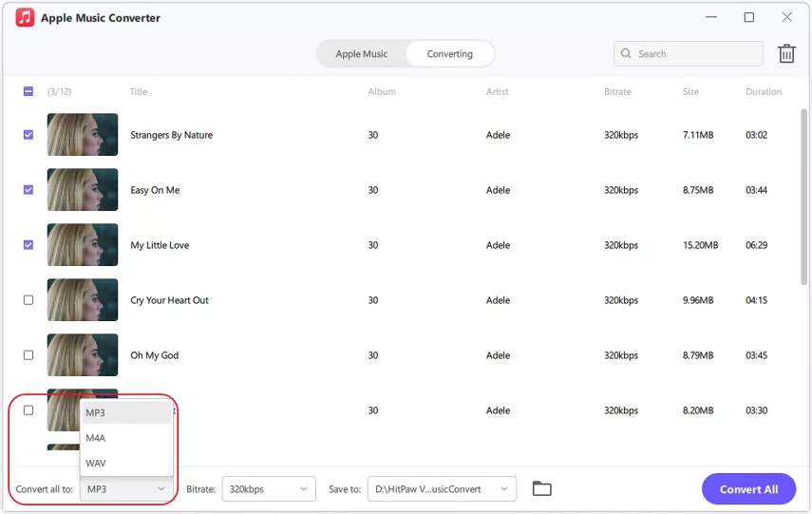Switch to the Apple Music tab

[x=362, y=54]
